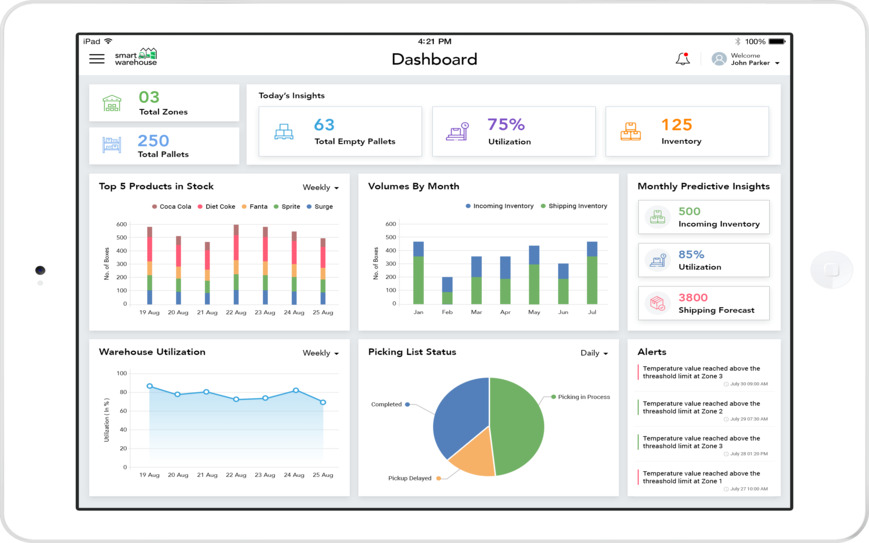The height and width of the screenshot is (543, 869).
Task: Open Weekly dropdown for Warehouse Utilization
Action: click(x=320, y=353)
